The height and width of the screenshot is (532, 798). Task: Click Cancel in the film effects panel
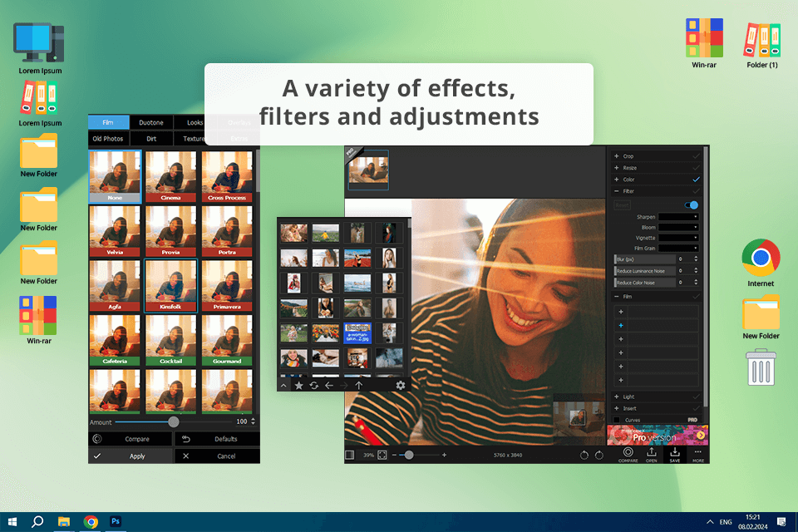pos(217,456)
